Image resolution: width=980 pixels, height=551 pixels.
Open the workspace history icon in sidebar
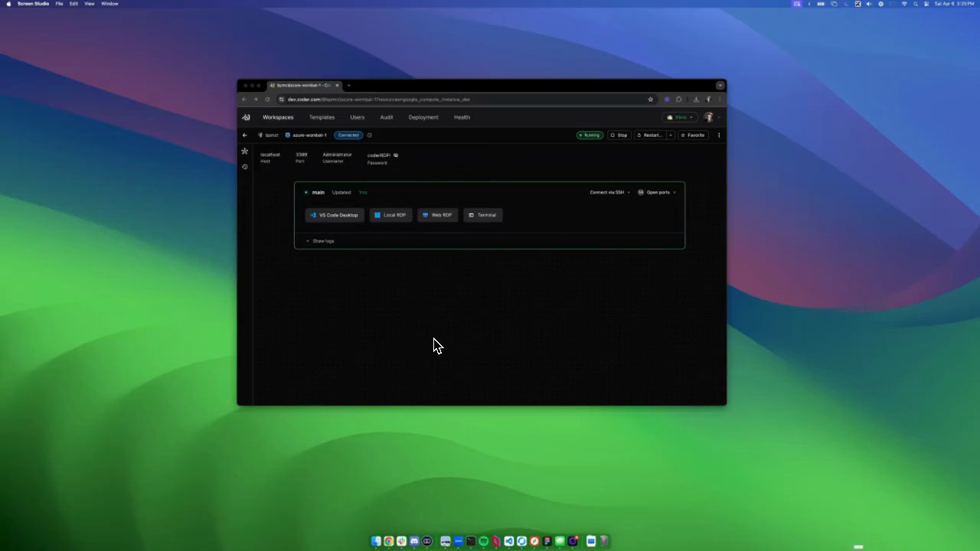point(245,167)
